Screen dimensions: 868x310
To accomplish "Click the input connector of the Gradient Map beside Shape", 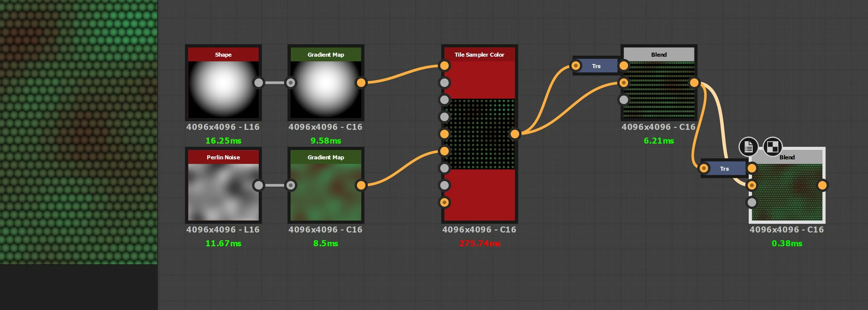I will coord(291,83).
